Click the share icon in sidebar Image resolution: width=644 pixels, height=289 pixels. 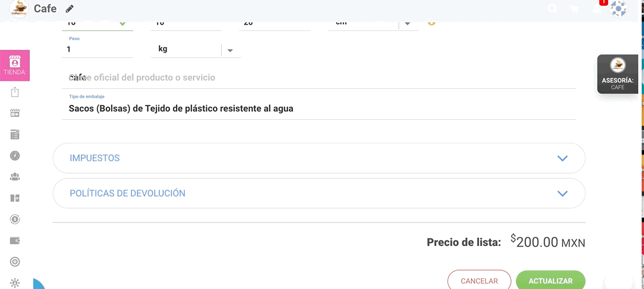pos(15,92)
